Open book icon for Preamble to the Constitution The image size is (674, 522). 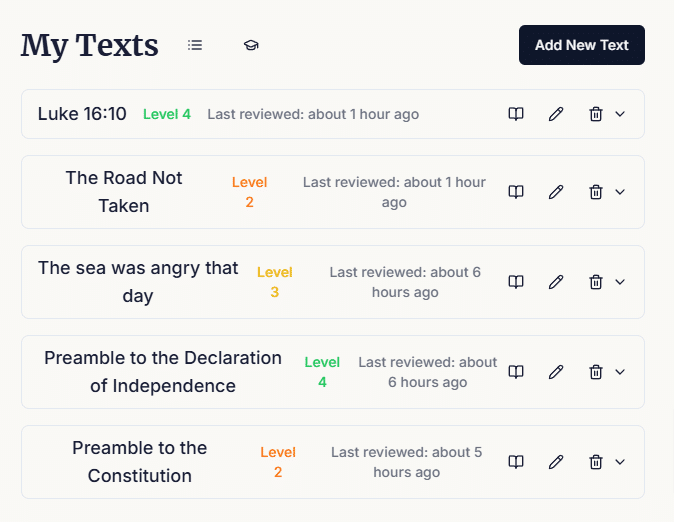coord(516,462)
